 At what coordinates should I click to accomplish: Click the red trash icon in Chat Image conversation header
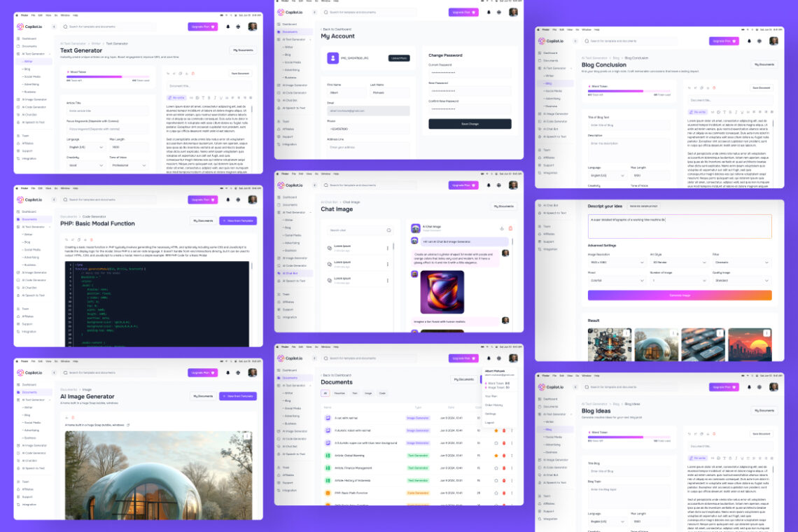pyautogui.click(x=510, y=228)
